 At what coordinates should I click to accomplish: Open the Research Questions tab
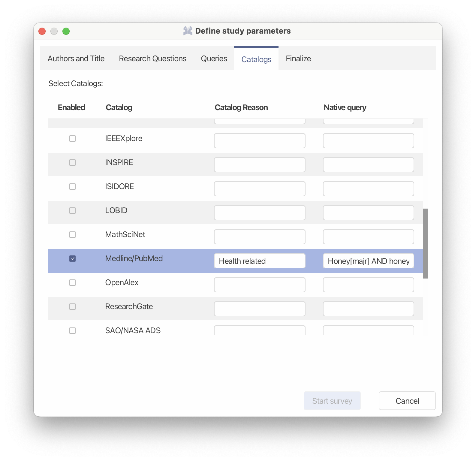(152, 59)
